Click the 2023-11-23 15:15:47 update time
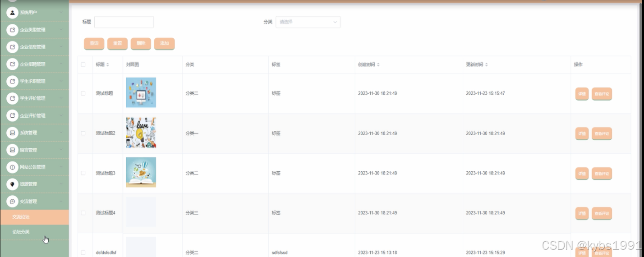Viewport: 644px width, 257px height. pyautogui.click(x=485, y=93)
